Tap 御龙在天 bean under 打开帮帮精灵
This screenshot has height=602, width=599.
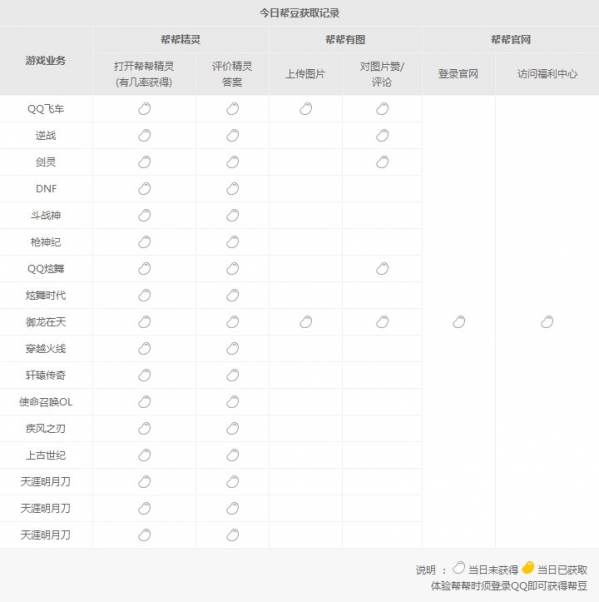[x=144, y=322]
